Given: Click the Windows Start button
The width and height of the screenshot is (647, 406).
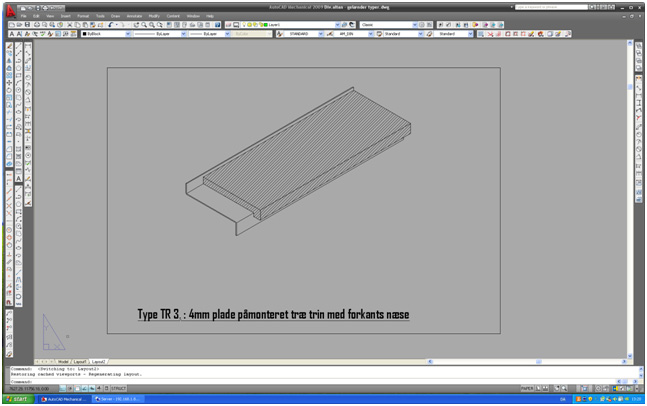Looking at the screenshot, I should point(17,399).
